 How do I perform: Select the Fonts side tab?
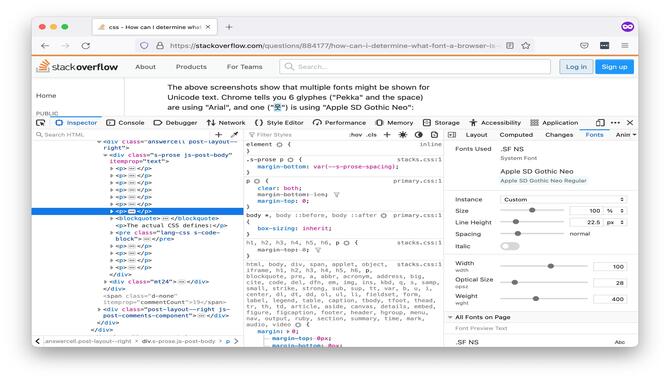(x=594, y=135)
